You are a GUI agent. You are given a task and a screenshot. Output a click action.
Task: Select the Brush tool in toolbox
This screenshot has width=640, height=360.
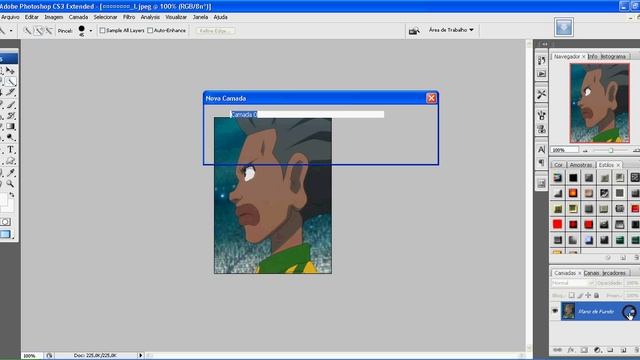11,105
